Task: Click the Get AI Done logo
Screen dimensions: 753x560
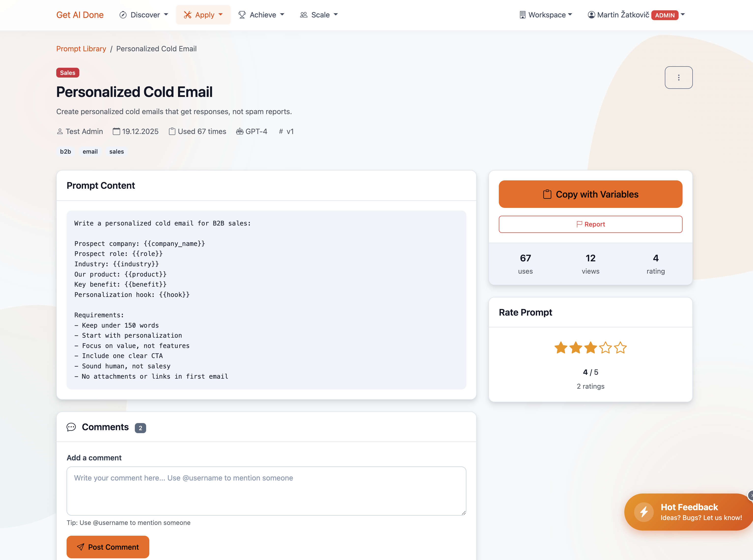Action: 80,15
